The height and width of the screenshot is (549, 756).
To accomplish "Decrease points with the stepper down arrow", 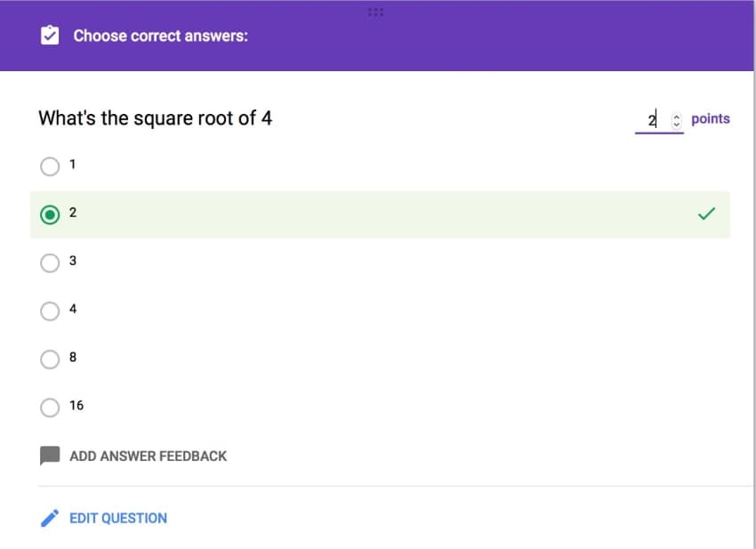I will point(676,123).
